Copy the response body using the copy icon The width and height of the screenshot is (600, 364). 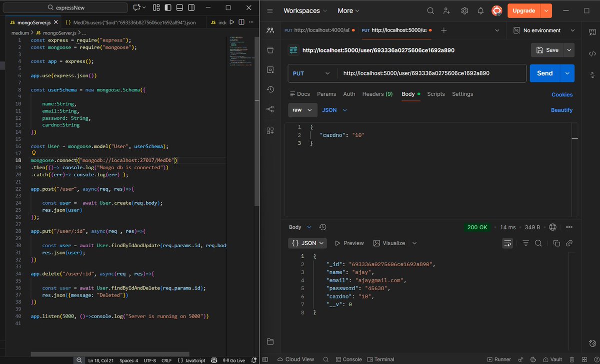click(556, 243)
